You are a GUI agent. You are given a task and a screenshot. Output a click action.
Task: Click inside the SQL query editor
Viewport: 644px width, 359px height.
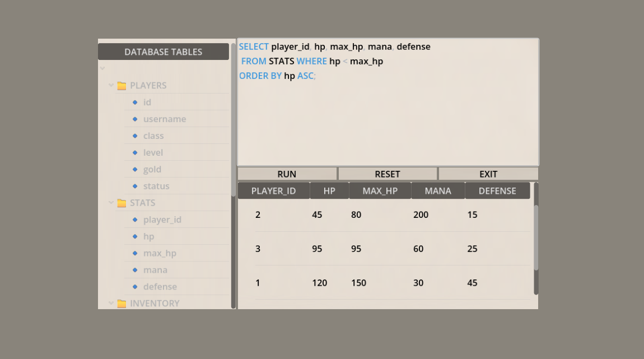tap(388, 102)
